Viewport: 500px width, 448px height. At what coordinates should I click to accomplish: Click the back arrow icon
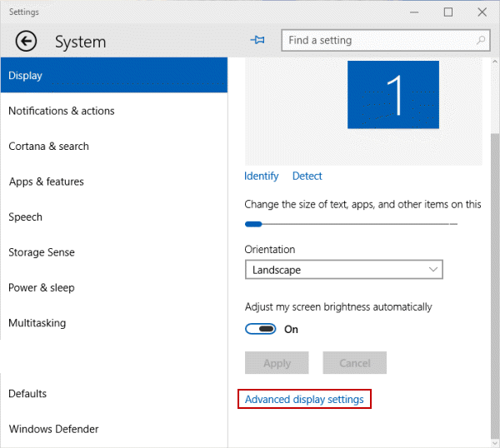tap(26, 42)
